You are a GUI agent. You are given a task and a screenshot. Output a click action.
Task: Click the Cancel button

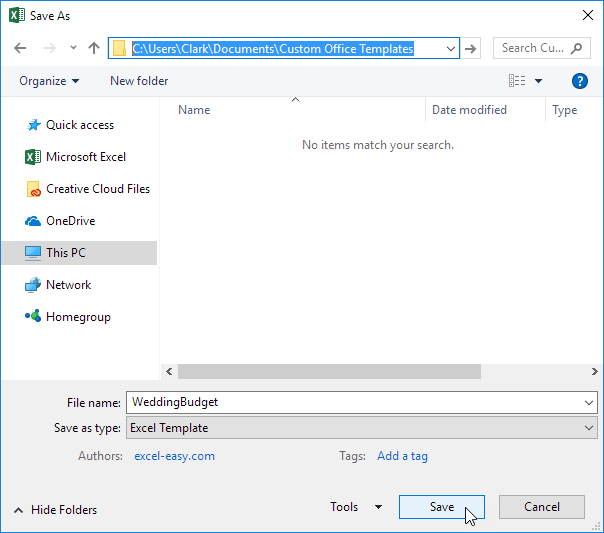coord(542,507)
